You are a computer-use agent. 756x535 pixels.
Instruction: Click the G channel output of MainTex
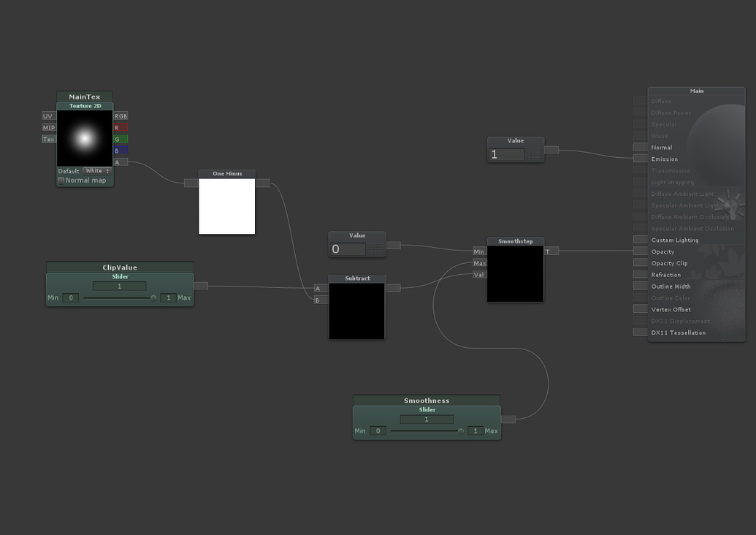tap(120, 139)
